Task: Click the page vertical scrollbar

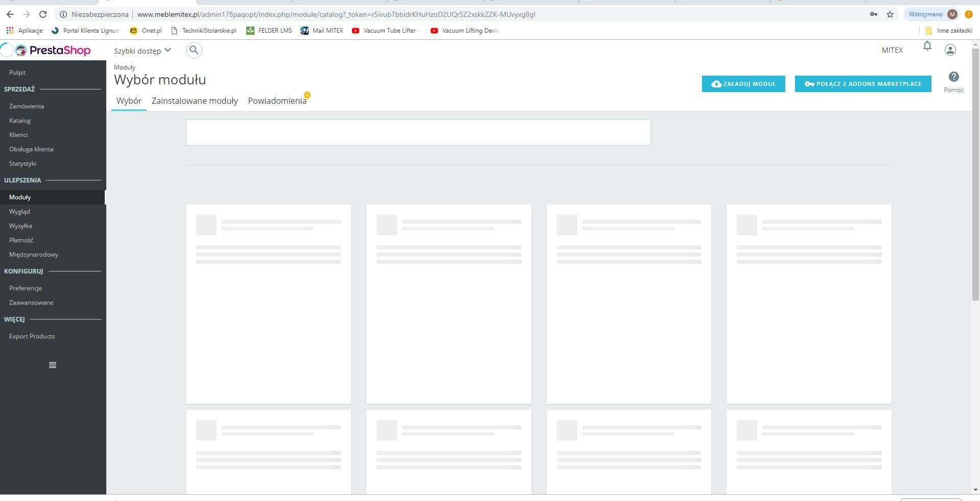Action: [x=975, y=175]
